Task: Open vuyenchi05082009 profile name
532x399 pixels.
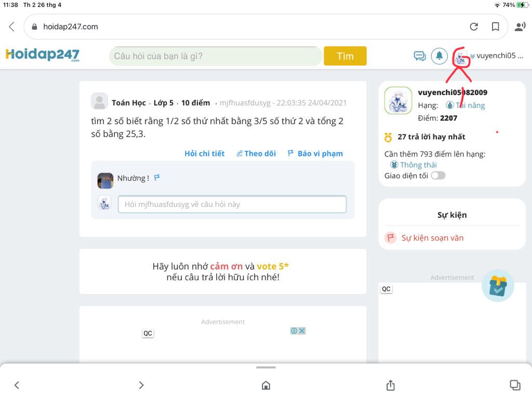Action: (x=453, y=92)
